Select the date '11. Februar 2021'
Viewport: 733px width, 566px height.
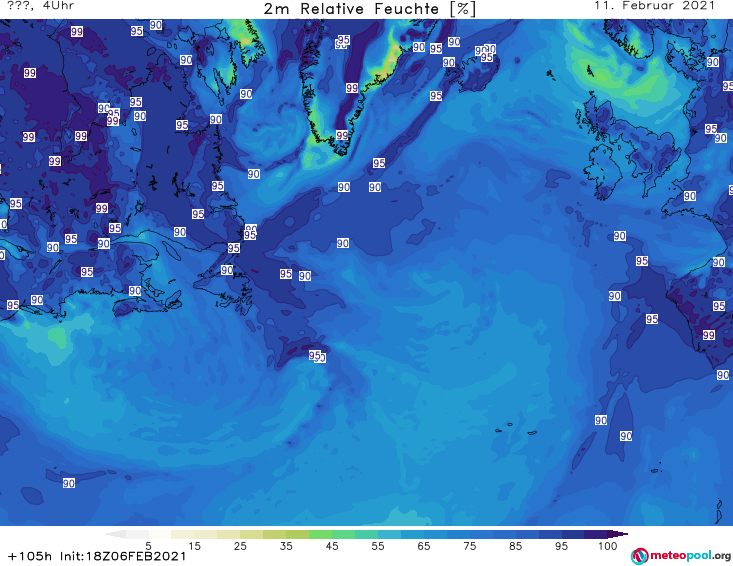click(654, 6)
